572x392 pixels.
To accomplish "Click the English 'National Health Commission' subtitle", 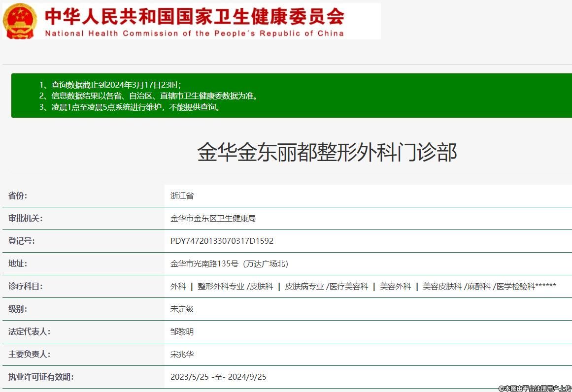I will 194,33.
